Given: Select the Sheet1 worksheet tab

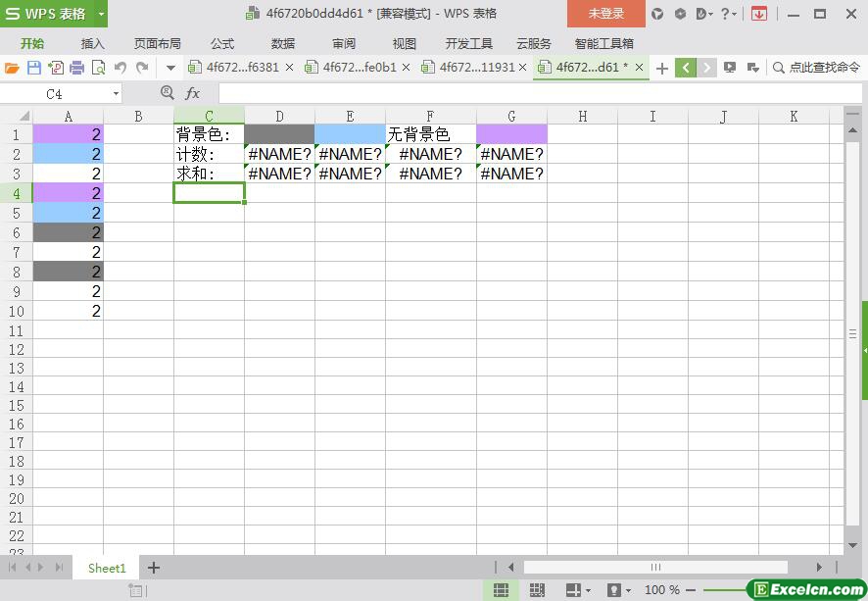Looking at the screenshot, I should point(107,568).
